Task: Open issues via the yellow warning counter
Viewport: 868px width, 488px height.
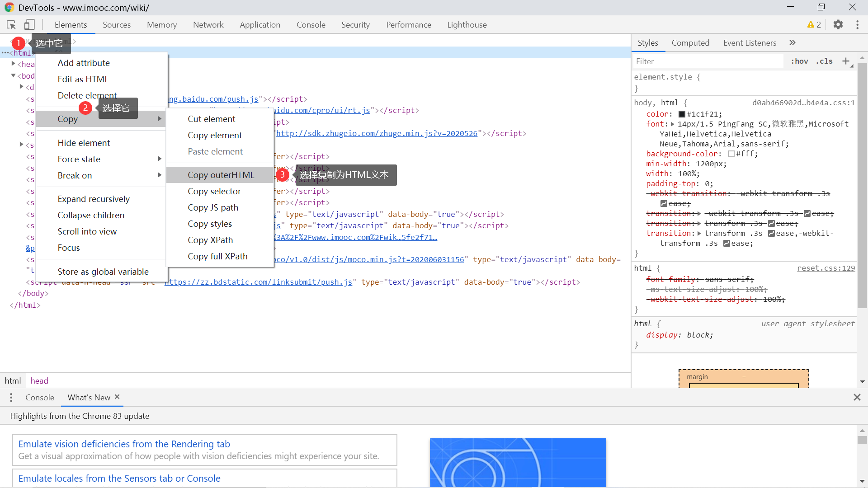Action: point(814,25)
